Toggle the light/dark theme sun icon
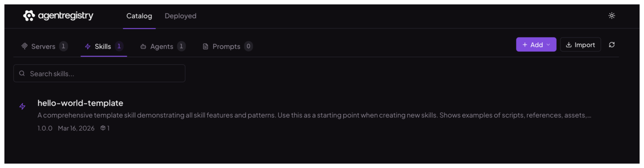This screenshot has height=168, width=644. 612,16
